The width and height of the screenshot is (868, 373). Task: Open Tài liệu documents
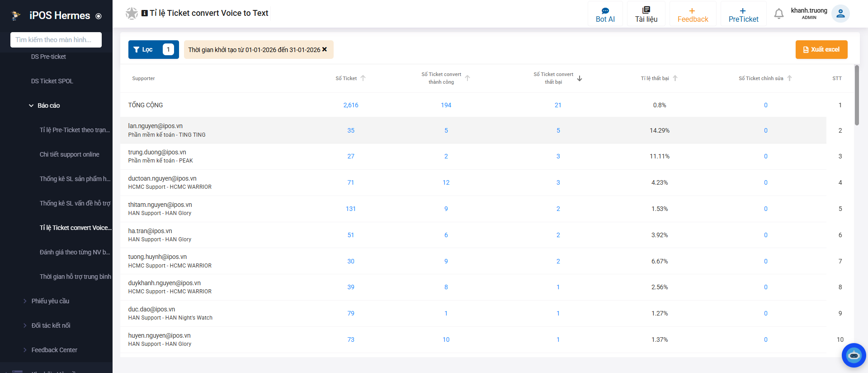tap(646, 14)
